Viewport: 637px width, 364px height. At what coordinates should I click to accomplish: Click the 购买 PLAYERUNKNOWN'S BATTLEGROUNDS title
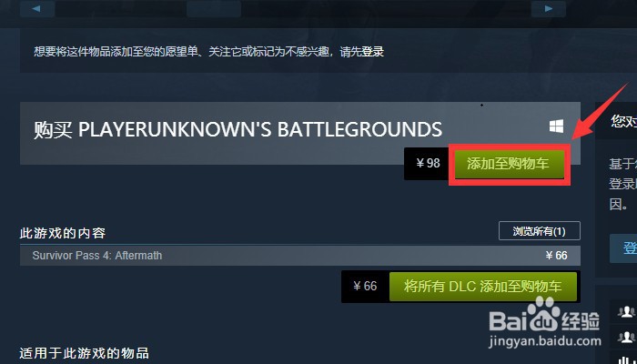(238, 130)
